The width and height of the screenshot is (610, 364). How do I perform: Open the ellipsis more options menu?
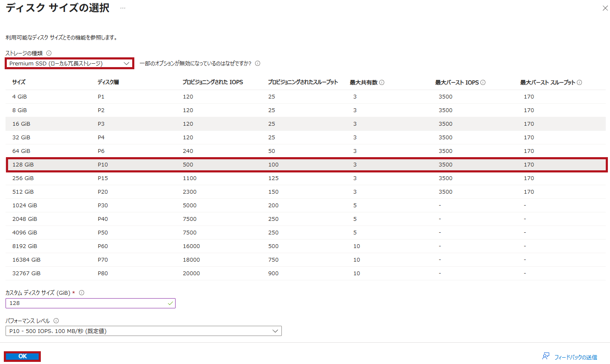coord(123,8)
